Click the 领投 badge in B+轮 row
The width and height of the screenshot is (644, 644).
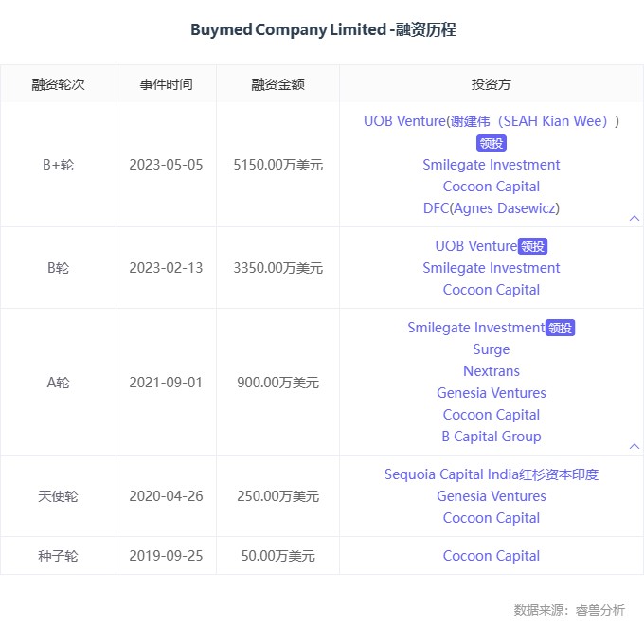click(492, 143)
